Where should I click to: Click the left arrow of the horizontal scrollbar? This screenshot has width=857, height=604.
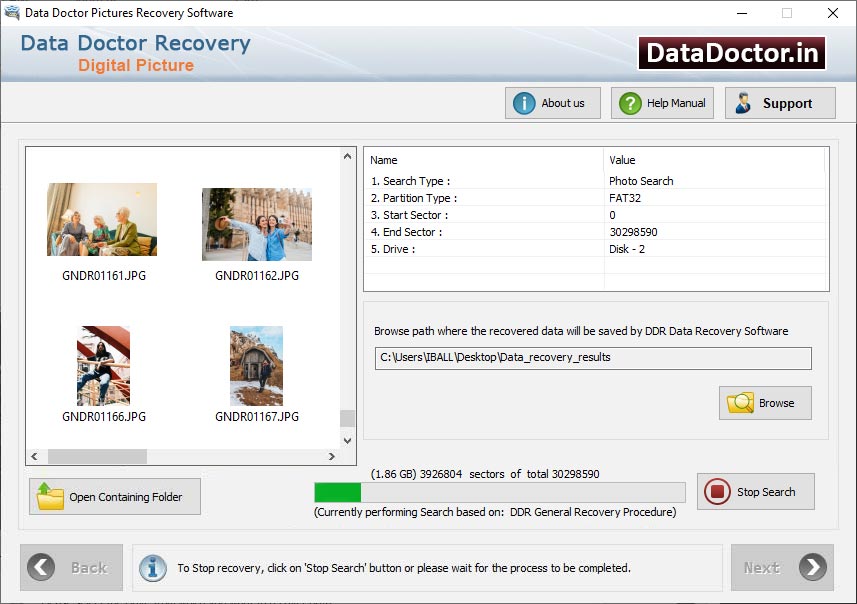point(33,457)
